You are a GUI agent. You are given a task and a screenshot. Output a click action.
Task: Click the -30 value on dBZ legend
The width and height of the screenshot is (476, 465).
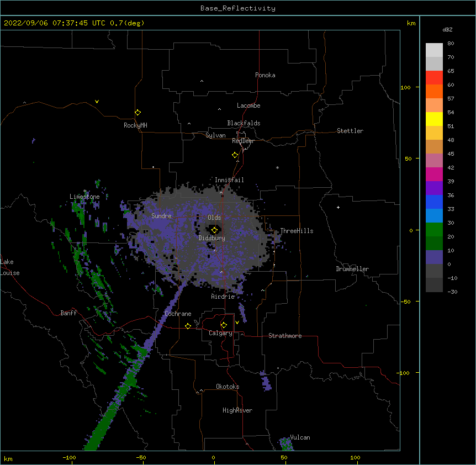click(452, 292)
